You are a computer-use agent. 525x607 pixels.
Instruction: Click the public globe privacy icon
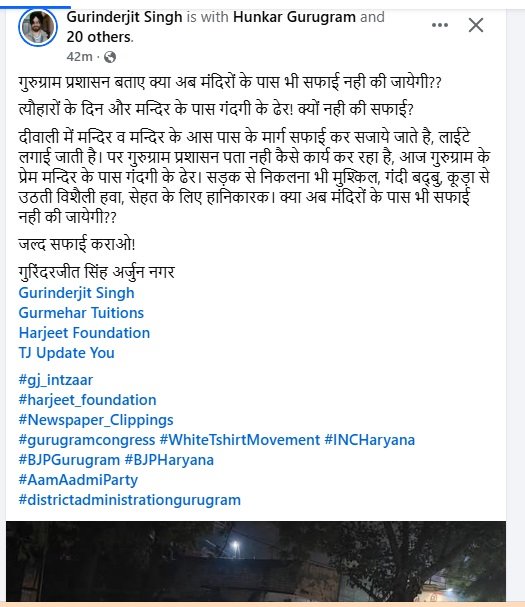coord(110,57)
